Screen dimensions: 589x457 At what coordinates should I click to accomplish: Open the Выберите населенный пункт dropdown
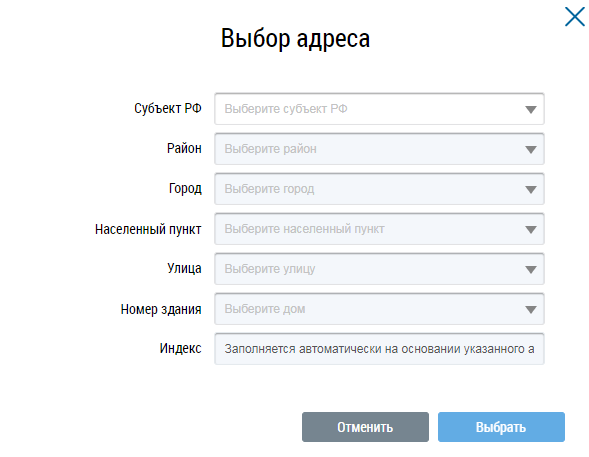[x=379, y=229]
